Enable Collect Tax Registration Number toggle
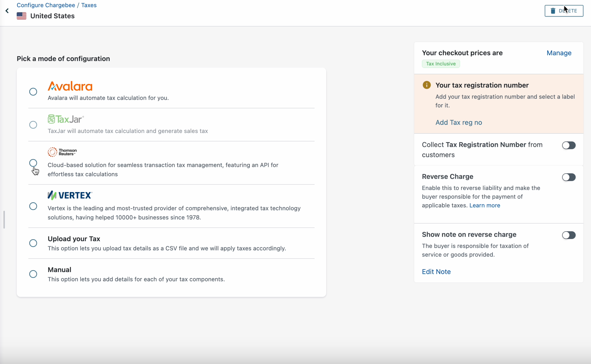 (x=568, y=145)
